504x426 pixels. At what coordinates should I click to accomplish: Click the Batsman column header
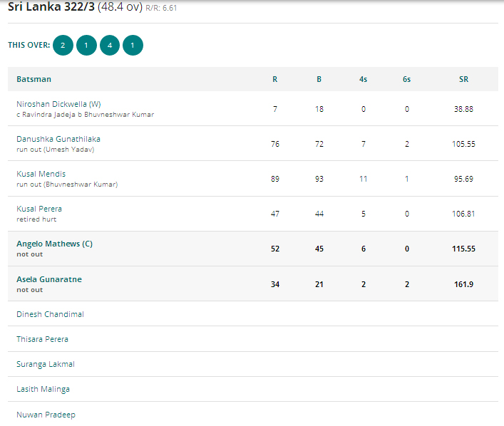point(34,79)
